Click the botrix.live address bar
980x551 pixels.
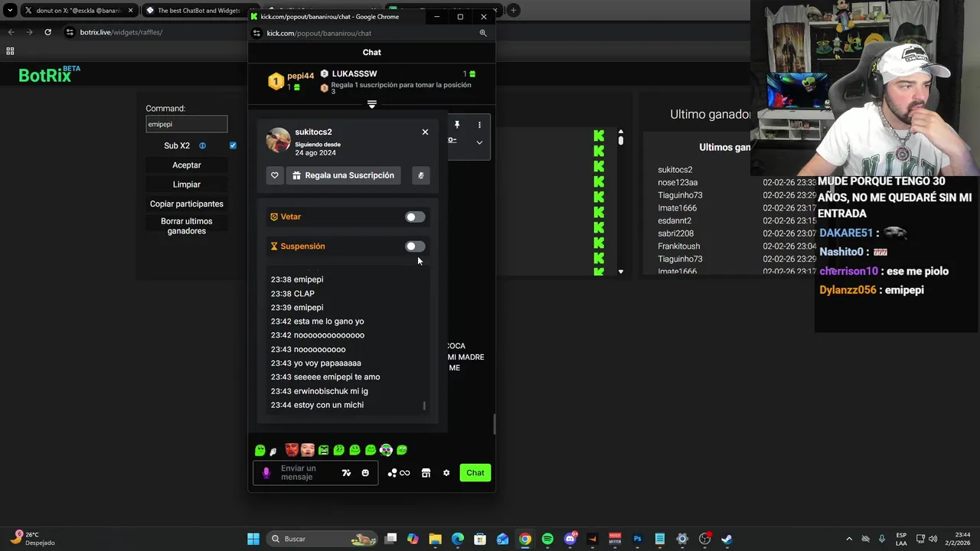click(x=153, y=32)
